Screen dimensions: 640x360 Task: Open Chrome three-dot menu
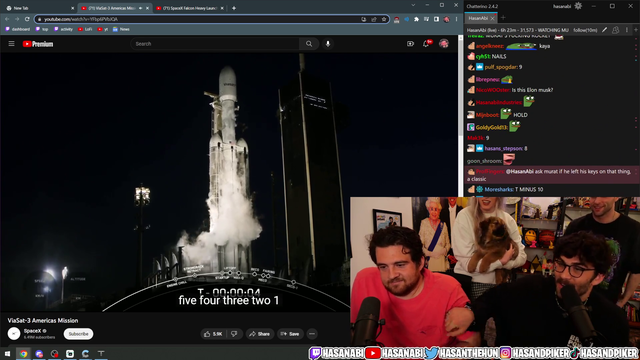[456, 19]
